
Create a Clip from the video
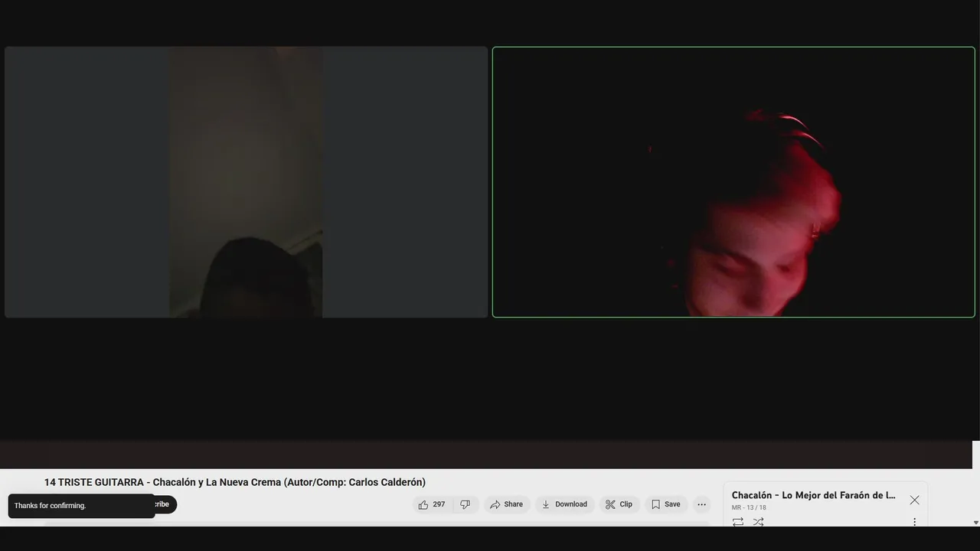(619, 504)
